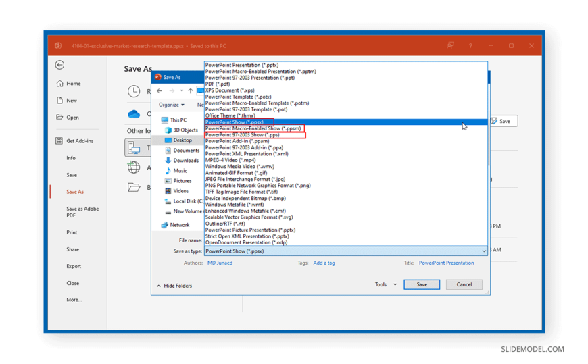Screen dimensions: 588x364
Task: Select Export in the Backstage sidebar
Action: pyautogui.click(x=74, y=266)
